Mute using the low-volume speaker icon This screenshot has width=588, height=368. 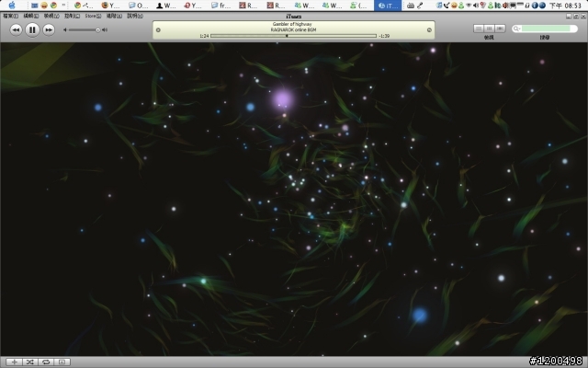pos(65,29)
